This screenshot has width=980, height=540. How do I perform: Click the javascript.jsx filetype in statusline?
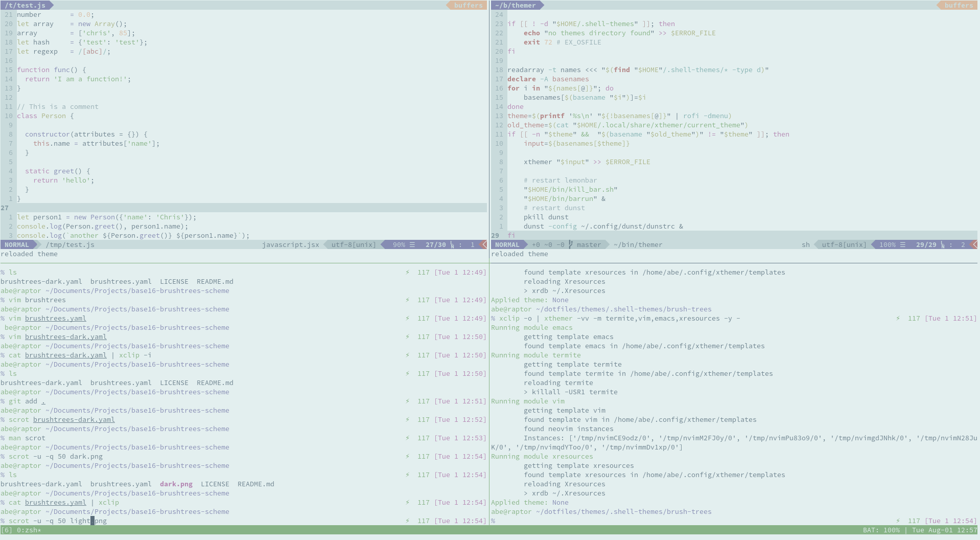(x=291, y=244)
